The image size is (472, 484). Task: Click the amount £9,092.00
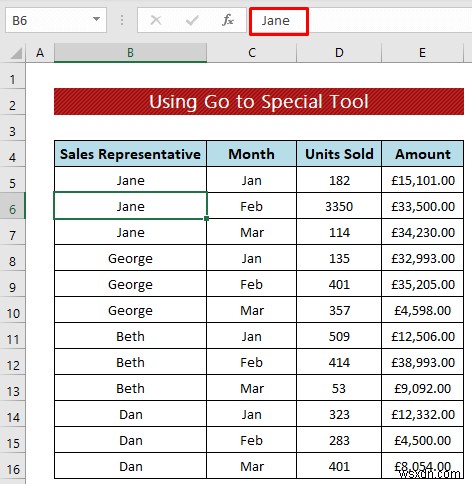pos(423,388)
